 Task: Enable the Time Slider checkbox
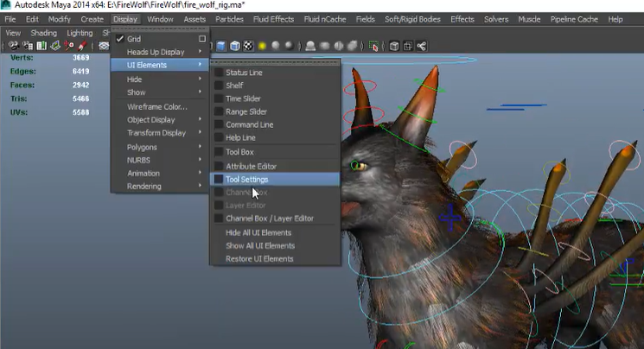point(219,98)
